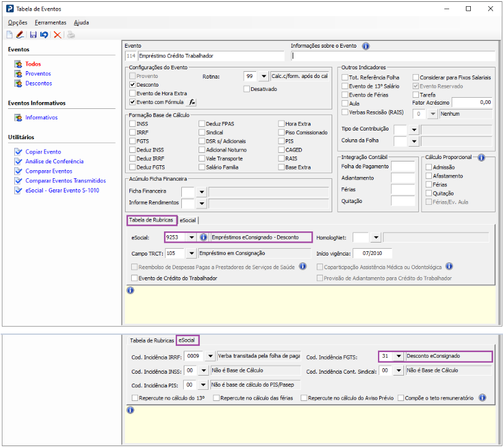
Task: Open the Opções menu
Action: 18,22
